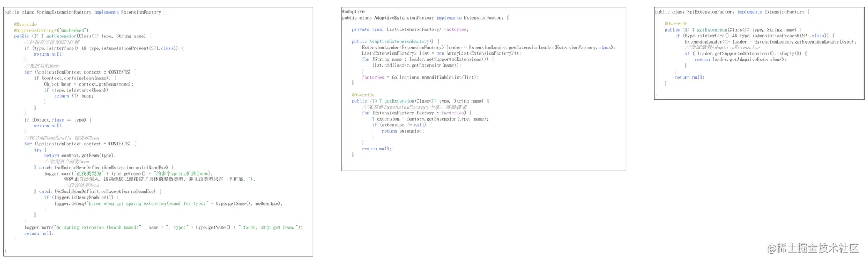Viewport: 868px width, 263px height.
Task: Click the comment '//先按名取Bean'
Action: 42,66
